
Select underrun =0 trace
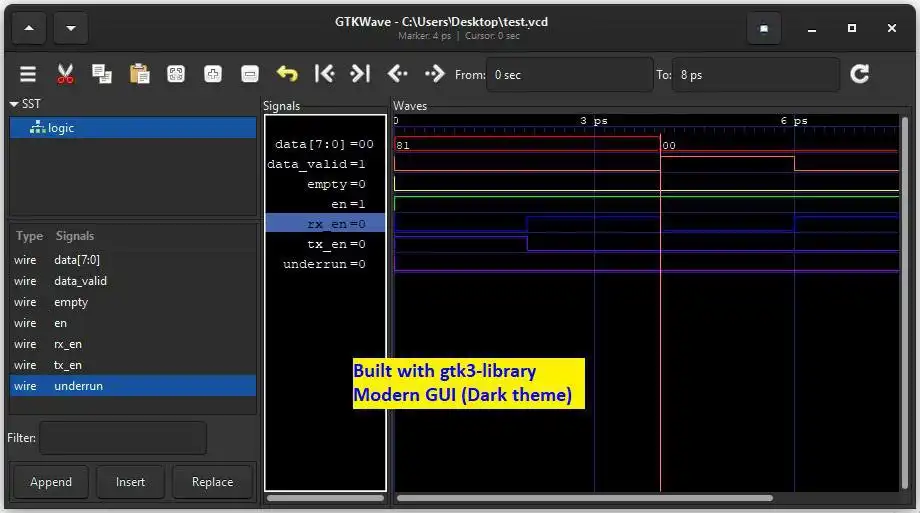coord(325,264)
